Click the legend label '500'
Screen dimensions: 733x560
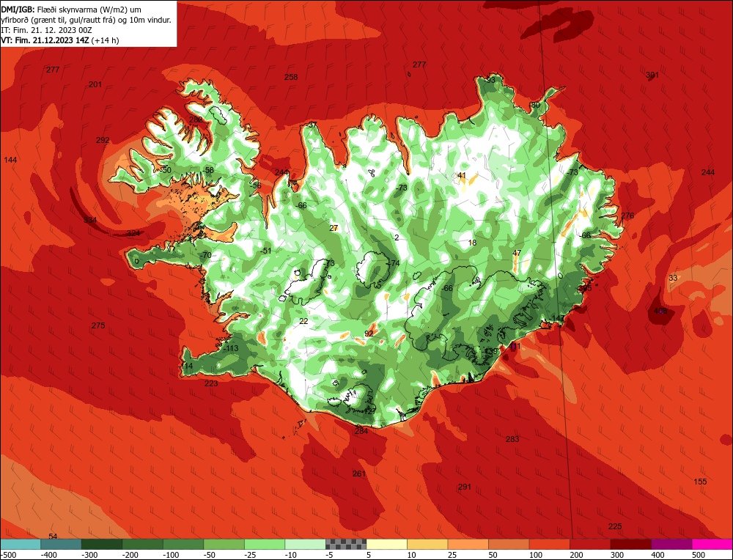coord(698,555)
